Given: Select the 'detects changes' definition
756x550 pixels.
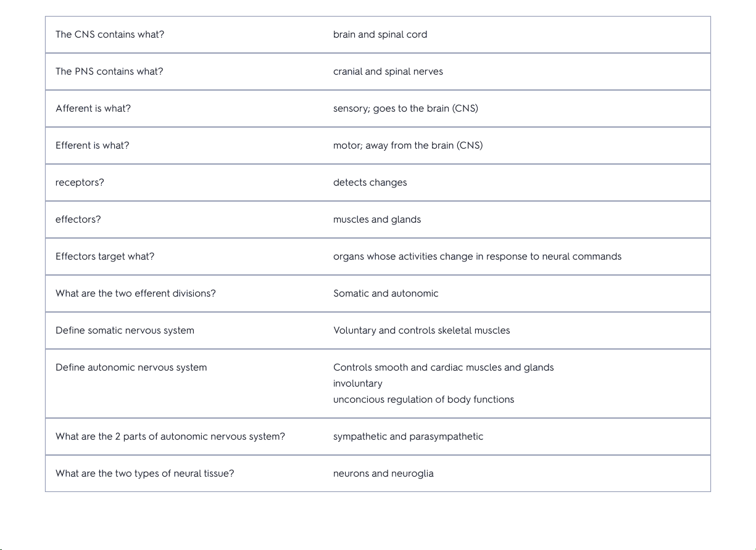Looking at the screenshot, I should click(370, 183).
